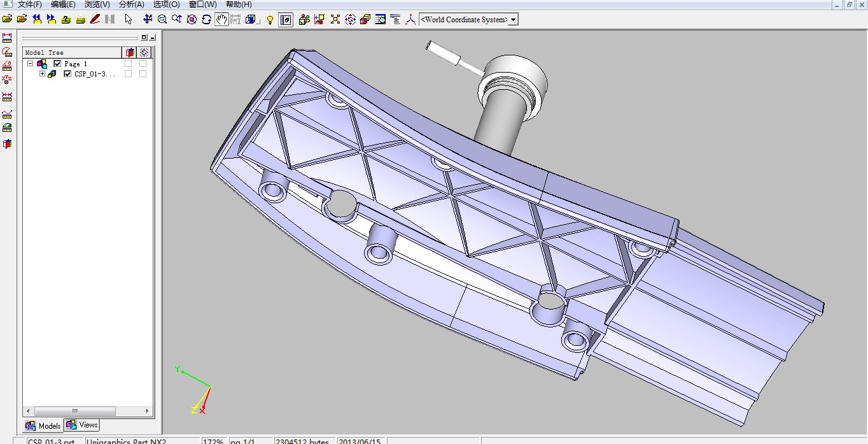Click the Model Tree scrollbar left arrow
The width and height of the screenshot is (868, 444).
pyautogui.click(x=27, y=411)
